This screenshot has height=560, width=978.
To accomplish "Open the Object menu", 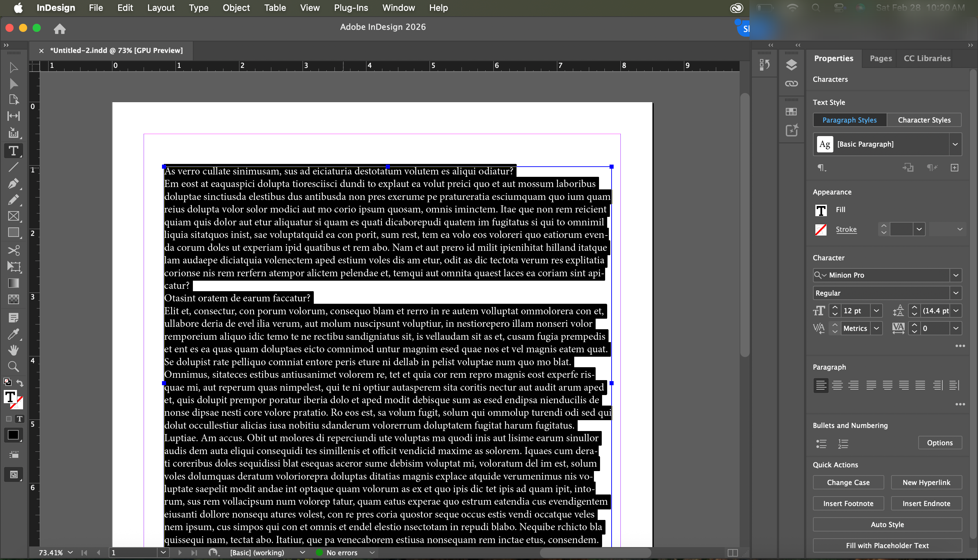I will click(236, 8).
